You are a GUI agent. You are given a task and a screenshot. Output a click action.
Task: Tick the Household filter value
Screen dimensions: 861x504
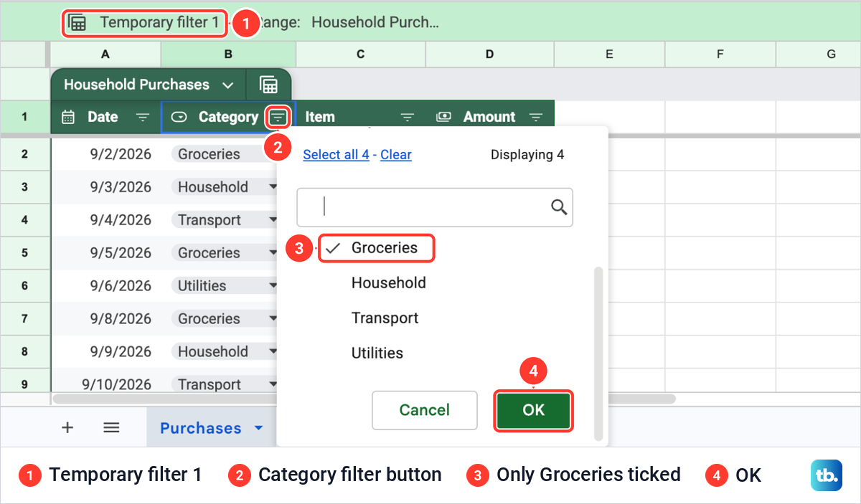tap(388, 283)
